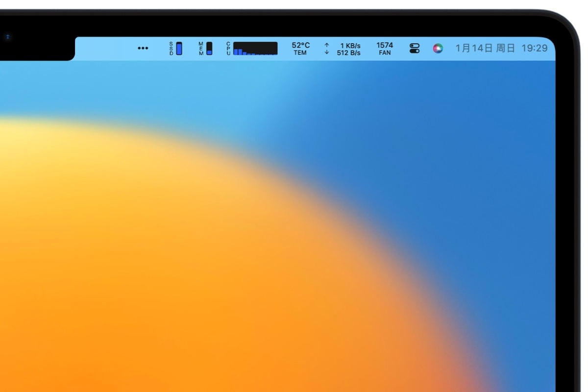Click the upload arrow network icon

point(327,45)
